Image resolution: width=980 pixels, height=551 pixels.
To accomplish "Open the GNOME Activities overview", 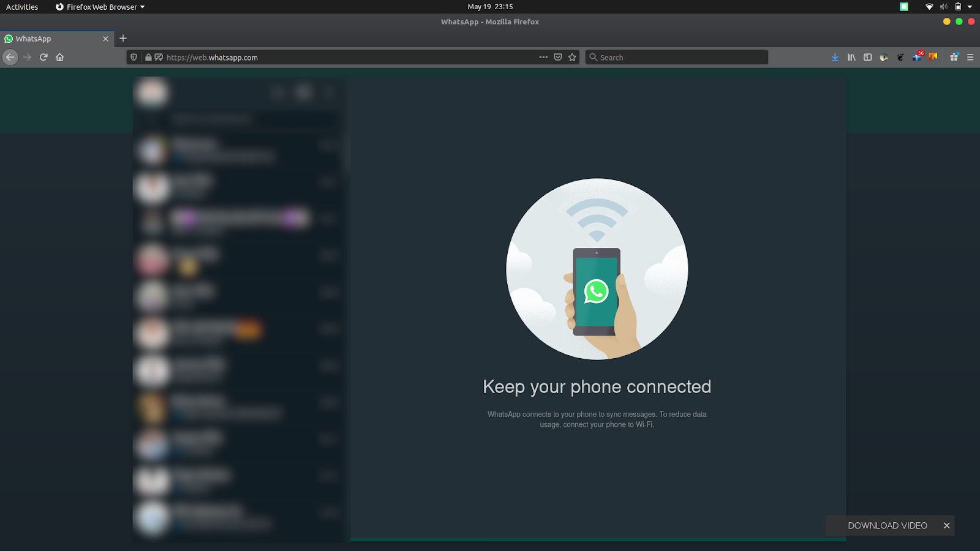I will [x=22, y=7].
